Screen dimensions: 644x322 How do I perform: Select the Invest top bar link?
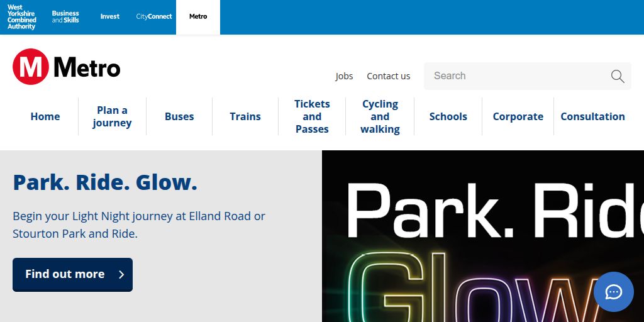[110, 17]
